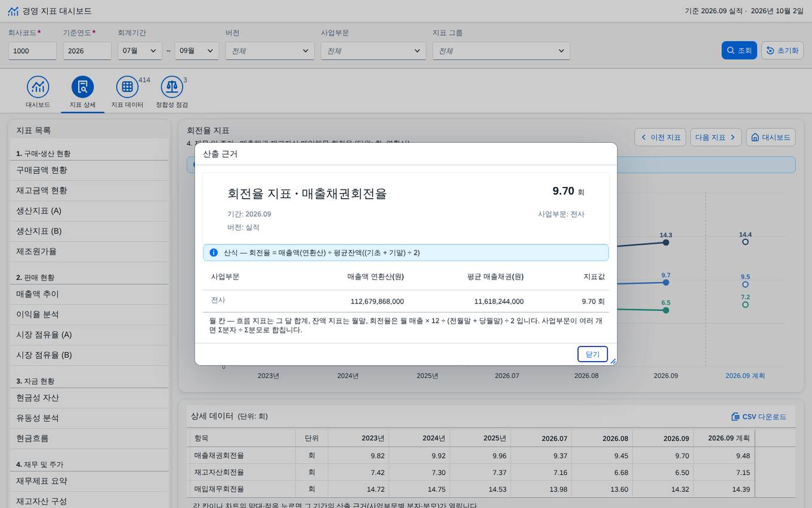Expand the 사업부문 dropdown
The width and height of the screenshot is (812, 508).
(x=373, y=51)
